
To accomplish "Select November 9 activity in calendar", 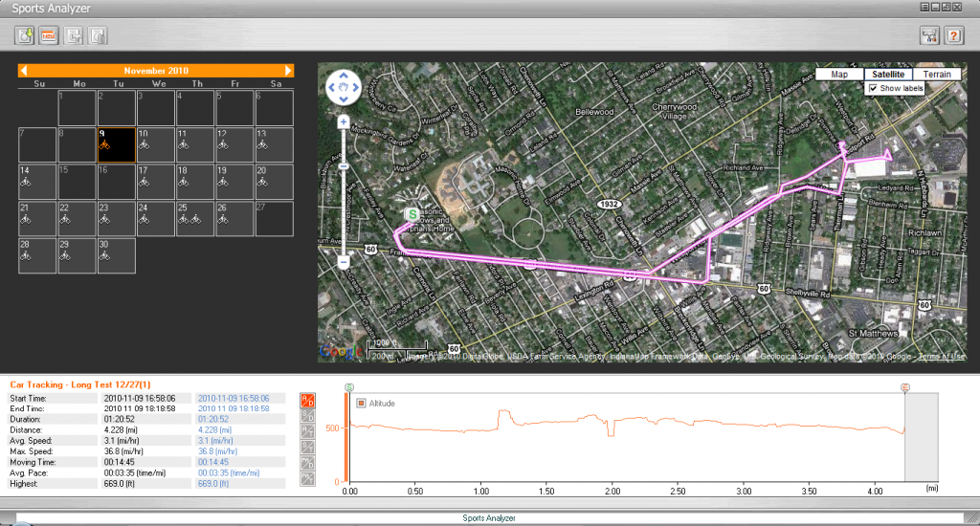I will pyautogui.click(x=116, y=145).
